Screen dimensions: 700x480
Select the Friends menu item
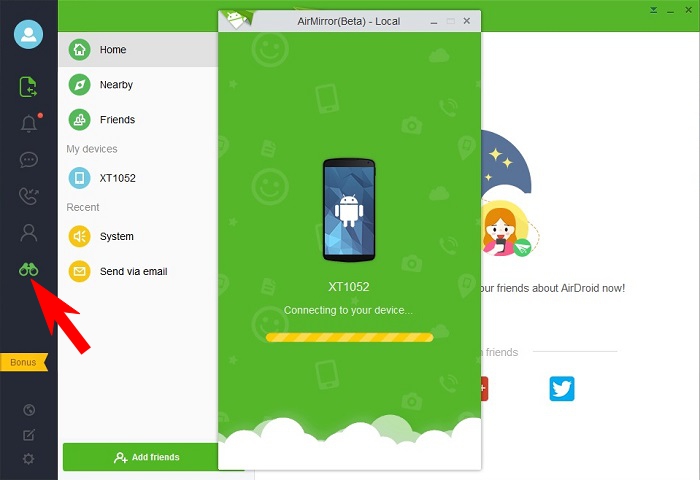[138, 120]
